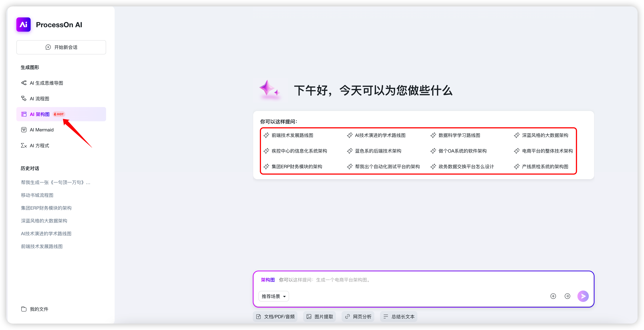Open AI 生成思维导图 in sidebar
This screenshot has width=644, height=330.
(x=61, y=83)
